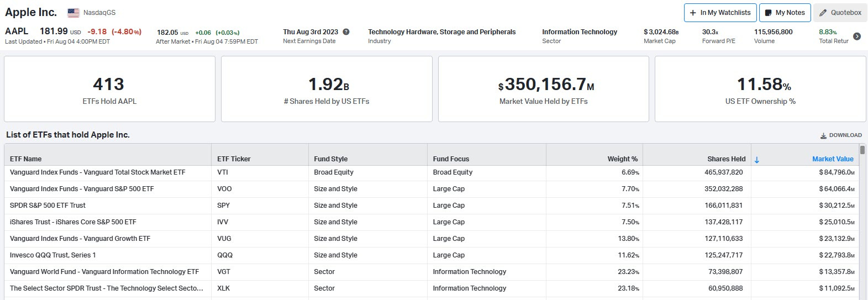Click the right arrow to show more stats
Image resolution: width=868 pixels, height=300 pixels.
pos(857,36)
